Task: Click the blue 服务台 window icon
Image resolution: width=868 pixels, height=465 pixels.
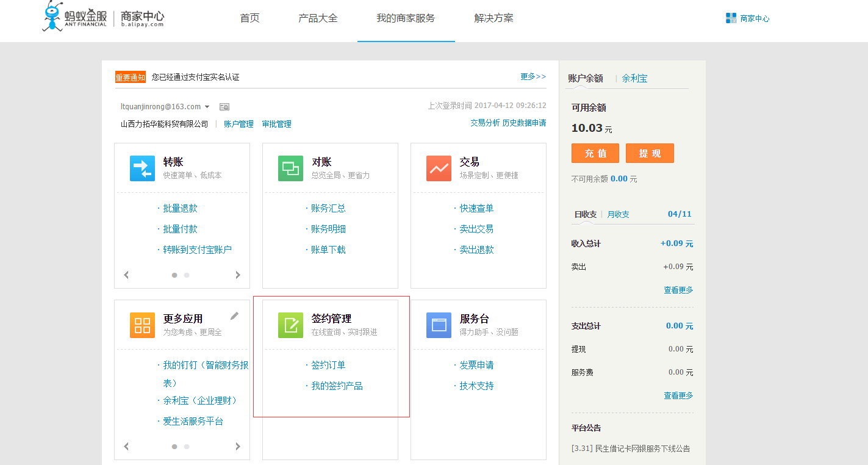Action: pos(439,325)
